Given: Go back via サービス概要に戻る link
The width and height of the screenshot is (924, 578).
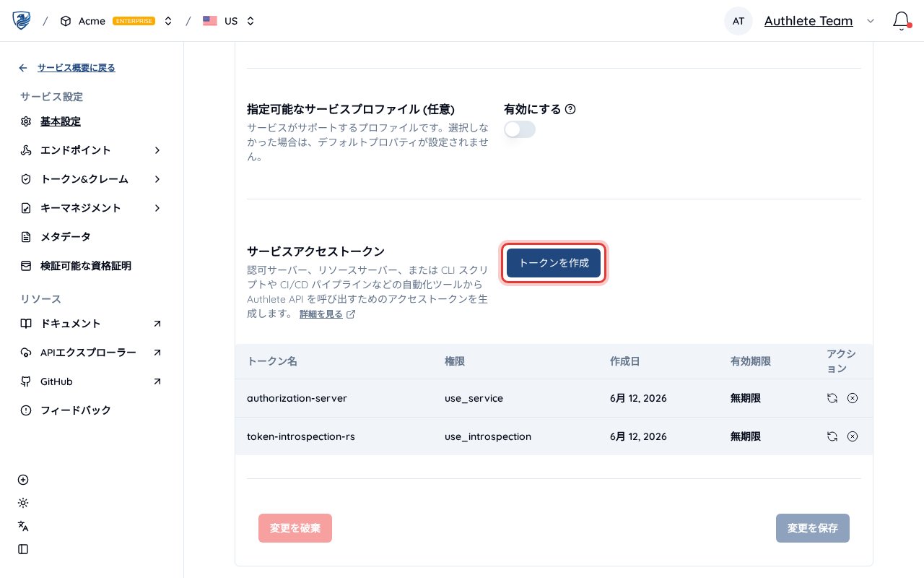Looking at the screenshot, I should click(x=77, y=68).
